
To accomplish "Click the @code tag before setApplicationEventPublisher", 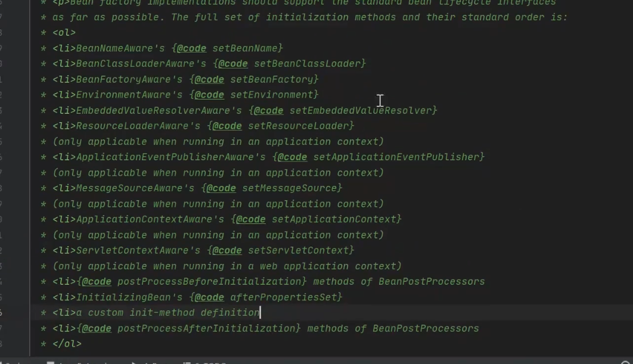I will click(293, 157).
